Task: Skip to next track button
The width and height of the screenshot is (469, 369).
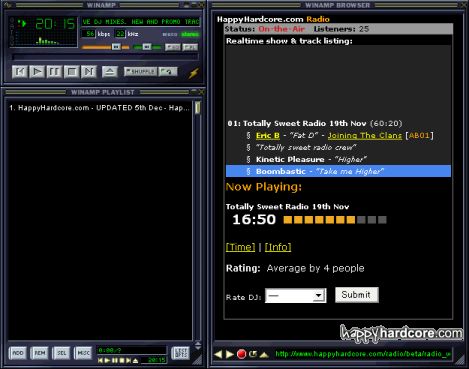Action: tap(89, 71)
